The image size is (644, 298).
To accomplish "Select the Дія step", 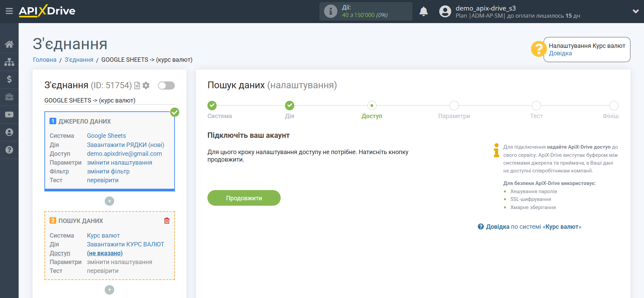I will point(290,106).
